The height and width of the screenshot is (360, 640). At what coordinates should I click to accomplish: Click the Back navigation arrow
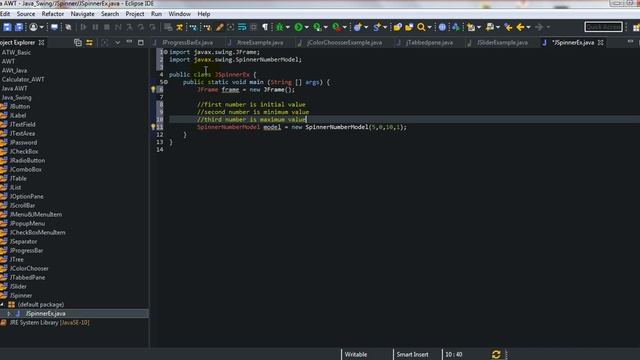(x=520, y=27)
